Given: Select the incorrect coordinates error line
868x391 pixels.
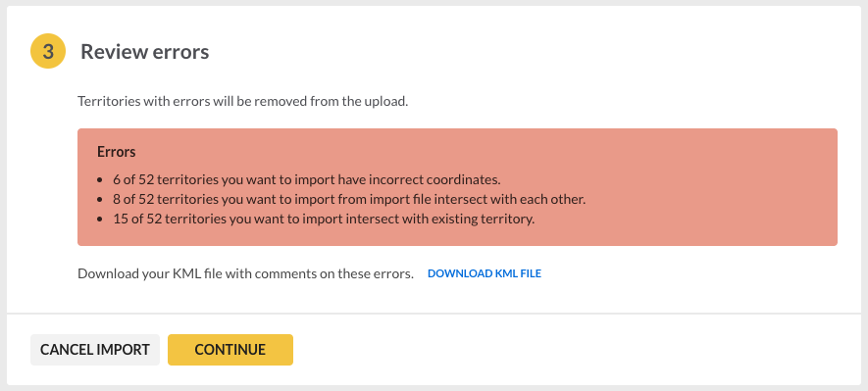Looking at the screenshot, I should coord(307,179).
